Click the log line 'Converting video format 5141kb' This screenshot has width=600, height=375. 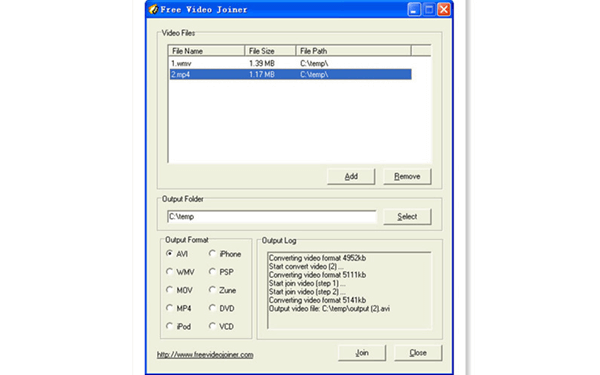pyautogui.click(x=317, y=300)
